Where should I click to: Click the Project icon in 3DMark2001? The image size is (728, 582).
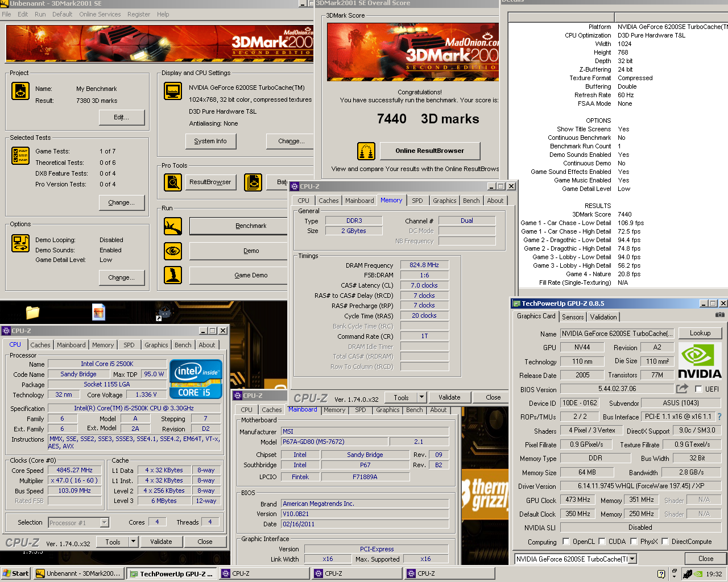click(20, 91)
